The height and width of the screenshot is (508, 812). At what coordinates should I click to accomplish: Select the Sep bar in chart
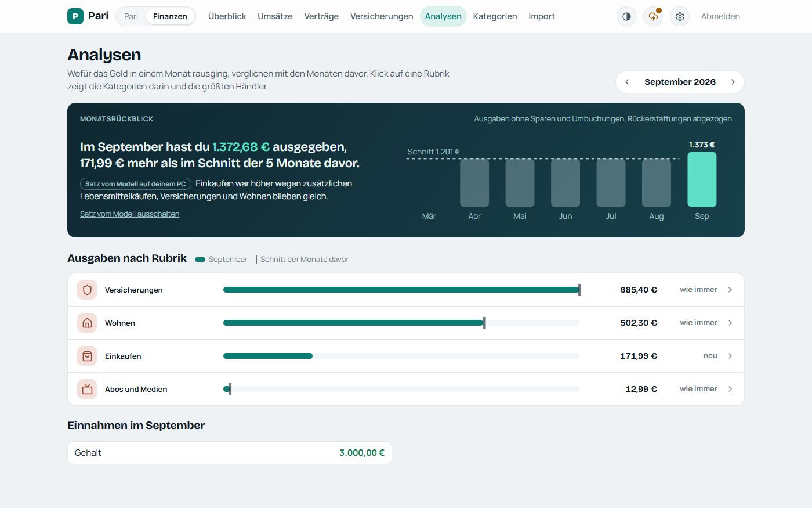click(x=702, y=179)
